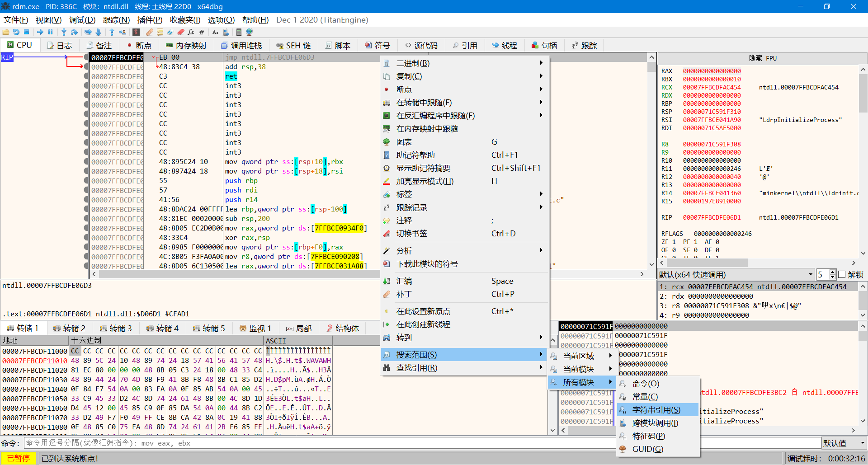Run to user code icon
Viewport: 868px width, 465px height.
pyautogui.click(x=123, y=32)
